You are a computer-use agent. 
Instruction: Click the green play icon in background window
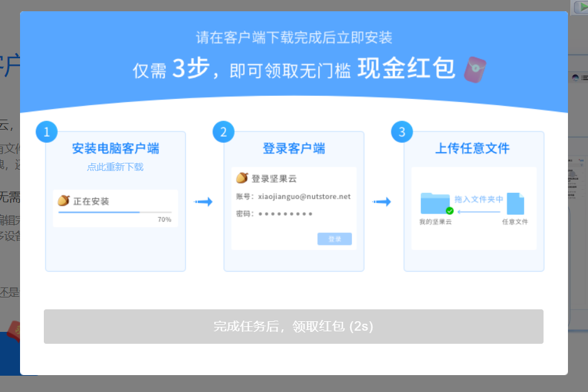pos(584,6)
